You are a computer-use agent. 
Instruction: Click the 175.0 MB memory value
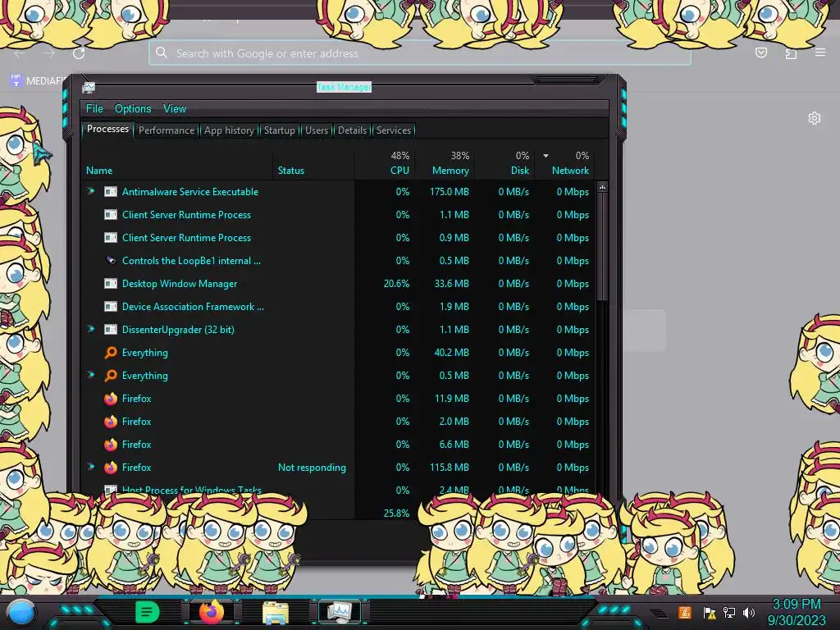click(449, 192)
